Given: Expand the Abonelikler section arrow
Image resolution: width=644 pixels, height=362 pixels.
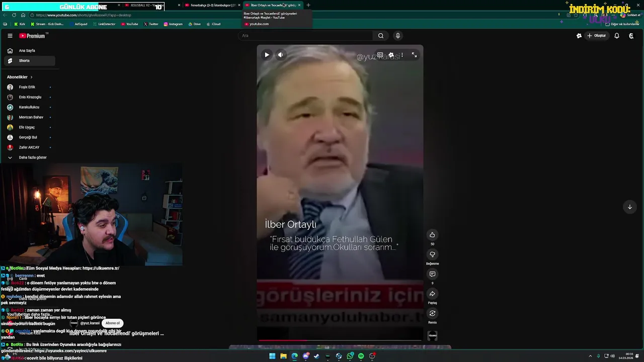Looking at the screenshot, I should pyautogui.click(x=31, y=77).
